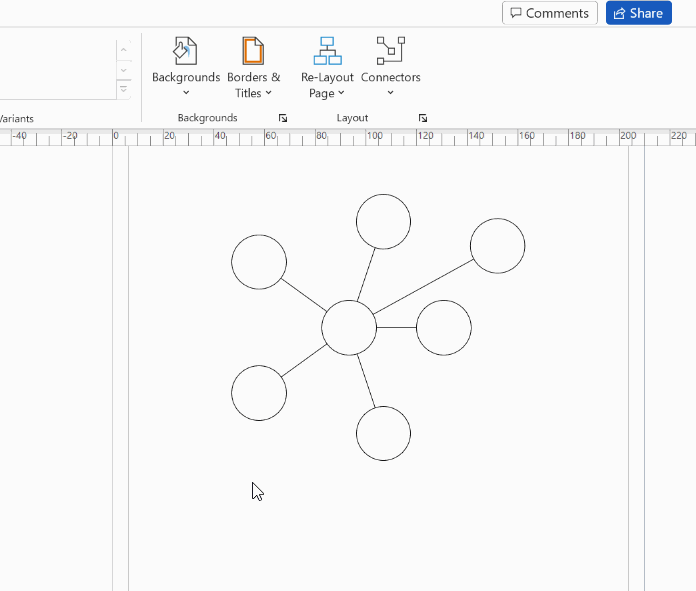Expand the Connectors dropdown chevron
Image resolution: width=696 pixels, height=591 pixels.
[391, 92]
